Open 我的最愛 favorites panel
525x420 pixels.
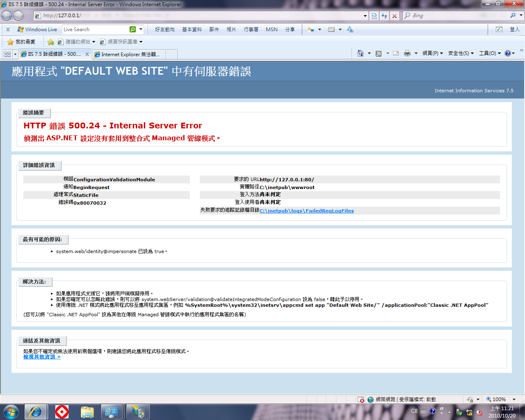21,42
